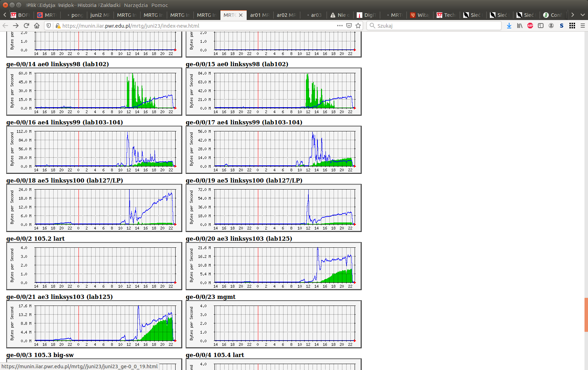Open the page actions three-dot menu
This screenshot has height=370, width=588.
click(x=340, y=26)
